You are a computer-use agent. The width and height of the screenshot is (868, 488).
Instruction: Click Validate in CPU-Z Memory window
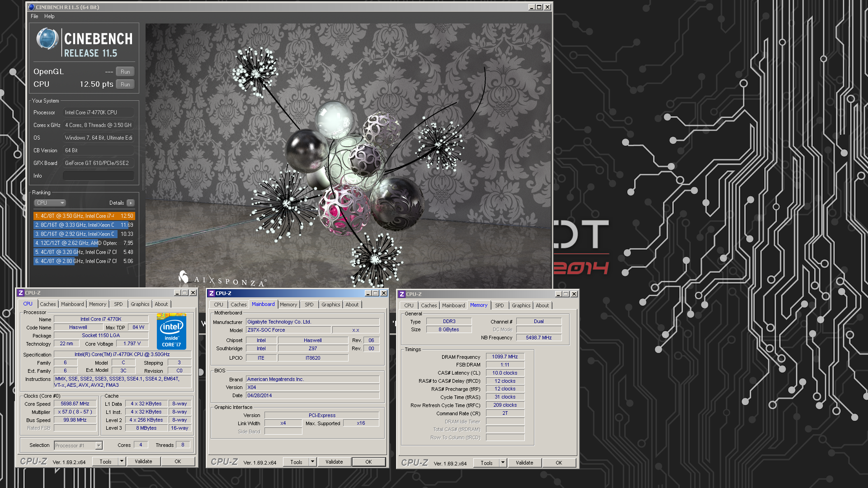point(524,463)
